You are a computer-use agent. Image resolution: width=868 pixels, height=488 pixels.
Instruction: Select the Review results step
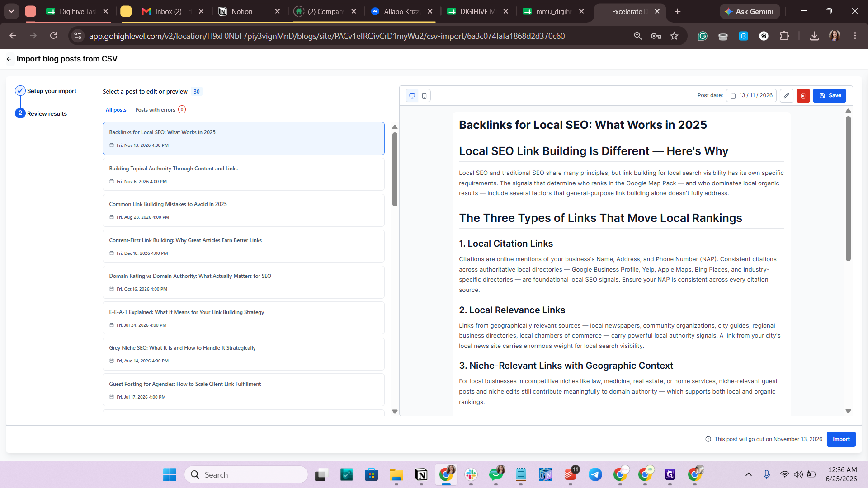point(41,113)
